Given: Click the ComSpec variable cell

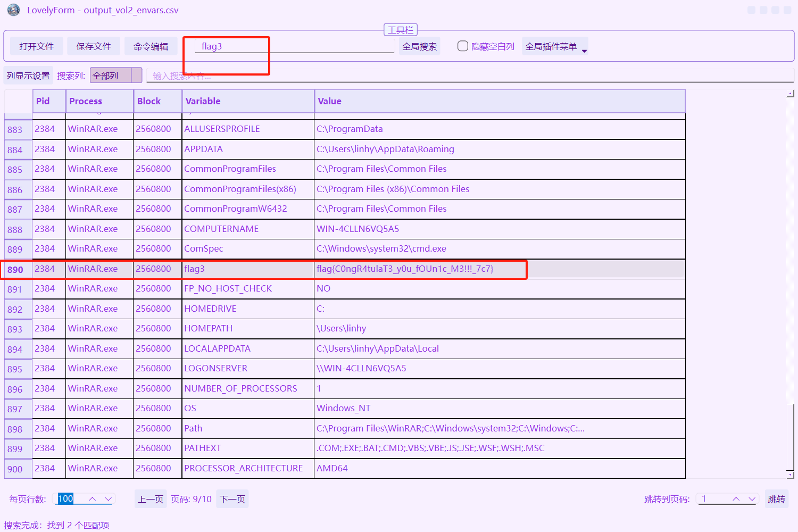Looking at the screenshot, I should (248, 249).
